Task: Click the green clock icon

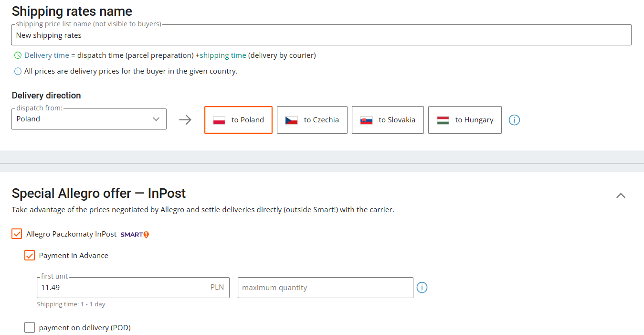Action: [x=18, y=55]
